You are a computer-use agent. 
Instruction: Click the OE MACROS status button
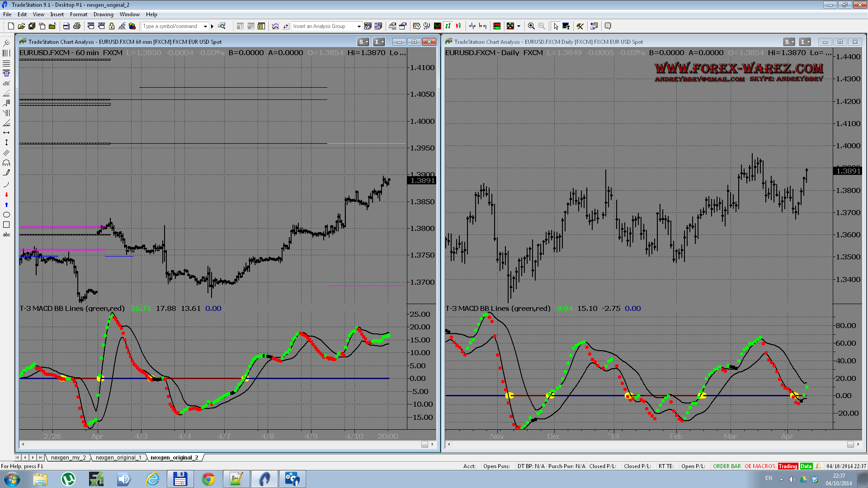(759, 466)
